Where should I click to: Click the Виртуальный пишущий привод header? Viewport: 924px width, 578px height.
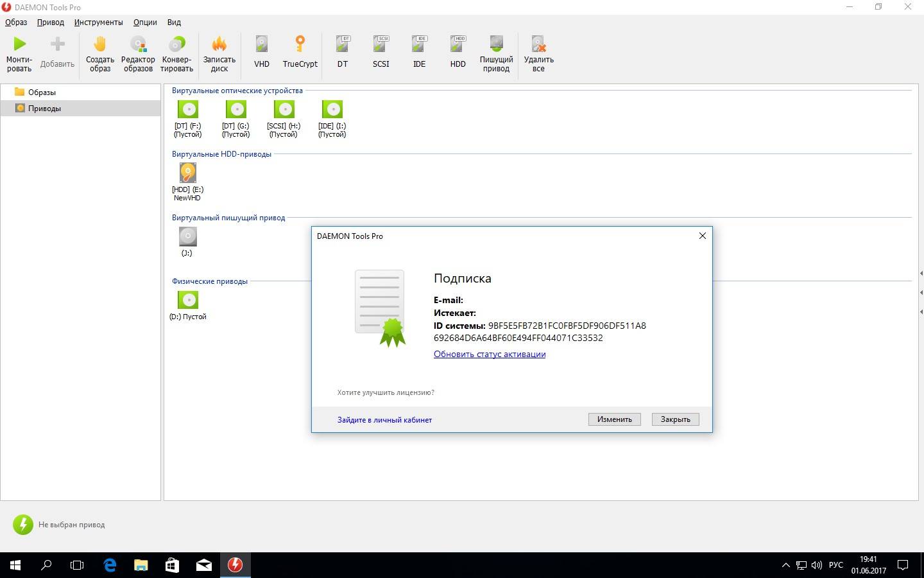click(x=228, y=218)
